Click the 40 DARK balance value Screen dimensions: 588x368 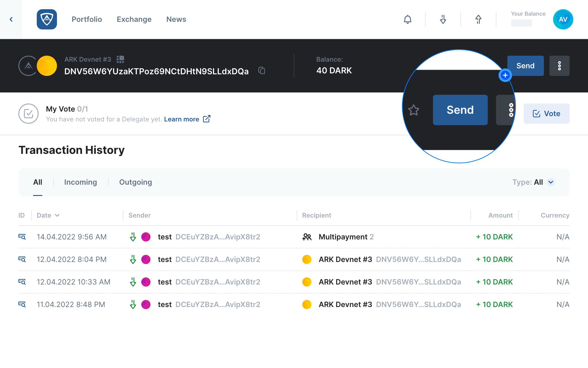pyautogui.click(x=334, y=70)
